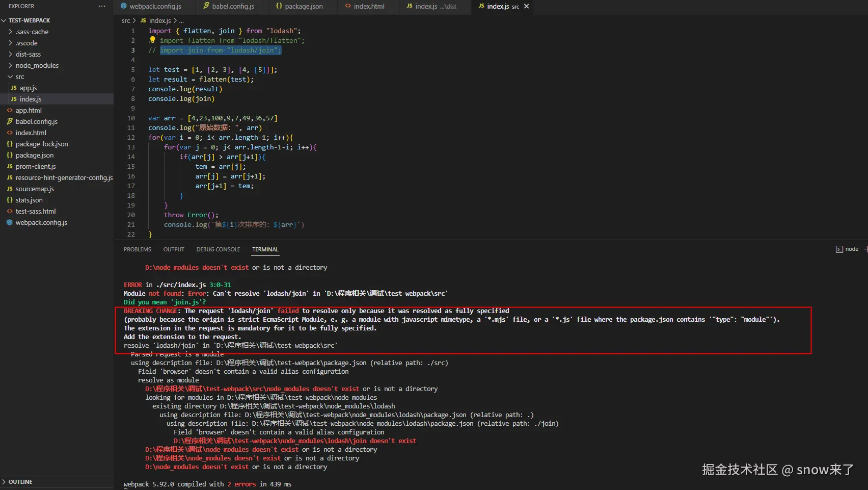
Task: Select the TERMINAL panel tab
Action: (265, 249)
